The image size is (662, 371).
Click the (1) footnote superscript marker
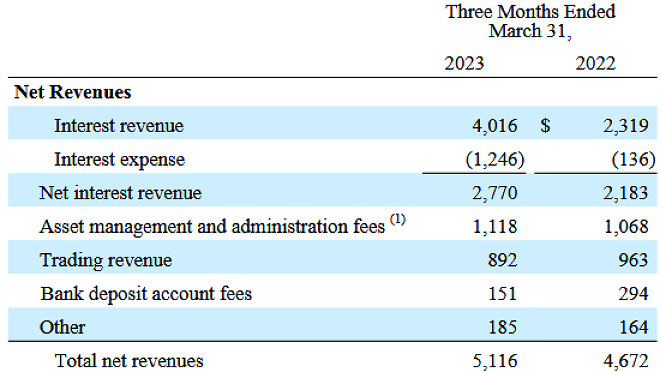[x=397, y=219]
